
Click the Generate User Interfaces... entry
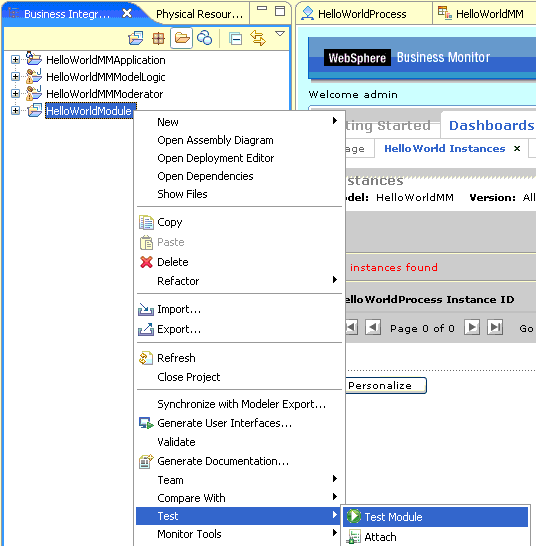[239, 423]
